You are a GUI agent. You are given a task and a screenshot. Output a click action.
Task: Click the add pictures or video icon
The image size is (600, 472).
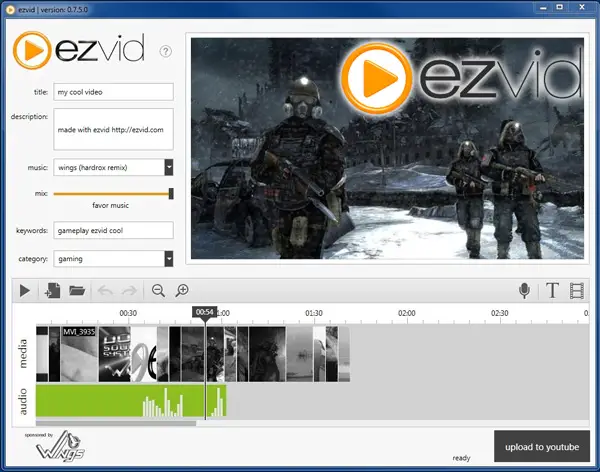52,291
